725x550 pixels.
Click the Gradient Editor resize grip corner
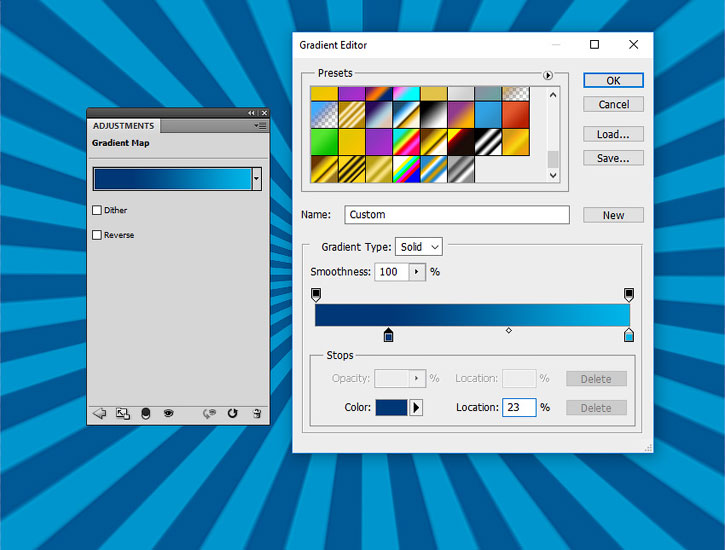tap(649, 448)
